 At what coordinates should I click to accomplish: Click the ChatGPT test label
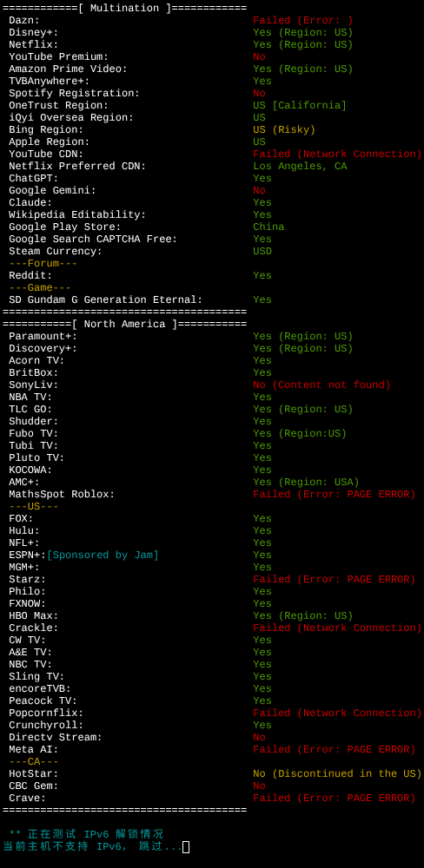point(34,178)
